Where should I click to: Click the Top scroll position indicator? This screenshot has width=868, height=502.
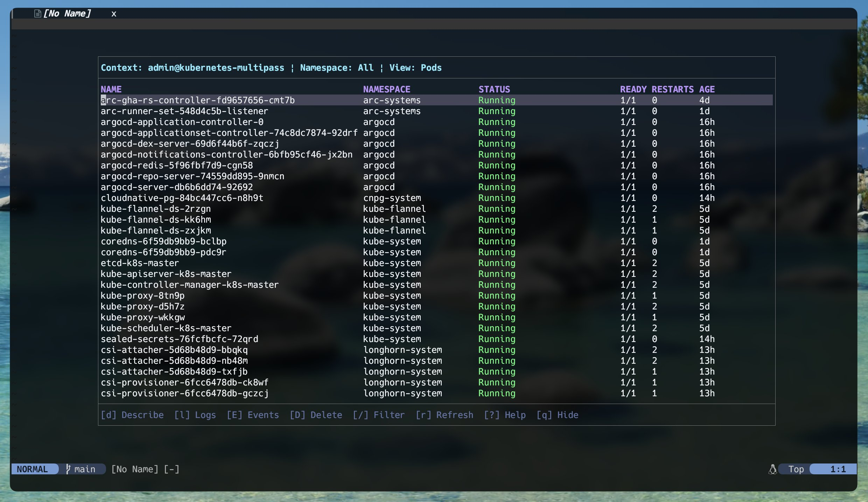pyautogui.click(x=796, y=469)
